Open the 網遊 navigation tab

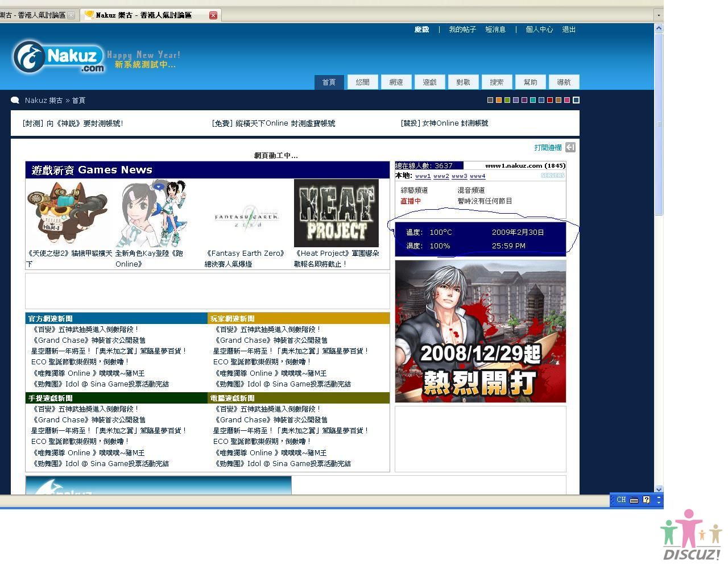tap(396, 82)
